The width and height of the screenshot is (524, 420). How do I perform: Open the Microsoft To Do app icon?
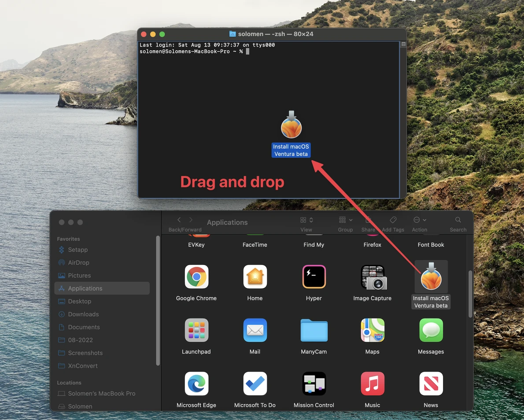tap(255, 383)
